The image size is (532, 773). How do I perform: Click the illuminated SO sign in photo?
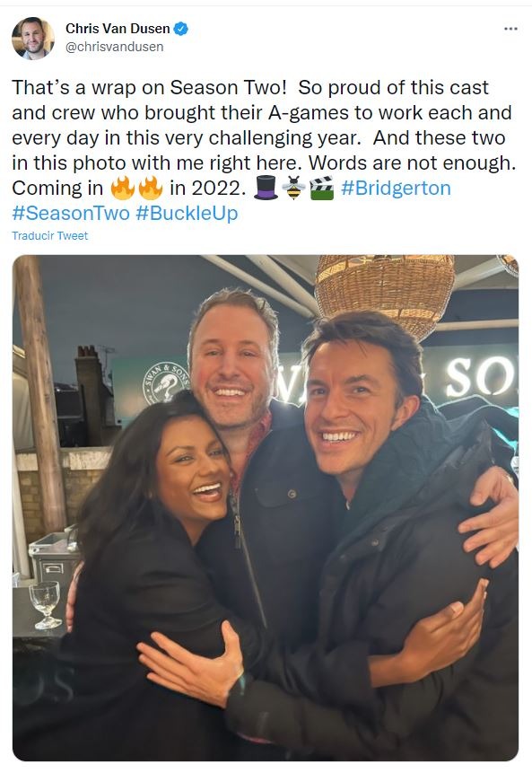[x=480, y=377]
